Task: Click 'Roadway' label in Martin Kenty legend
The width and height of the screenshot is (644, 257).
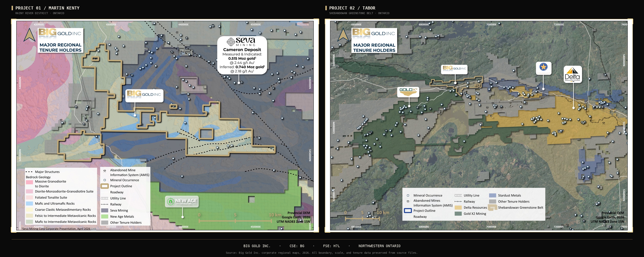Action: pos(117,192)
